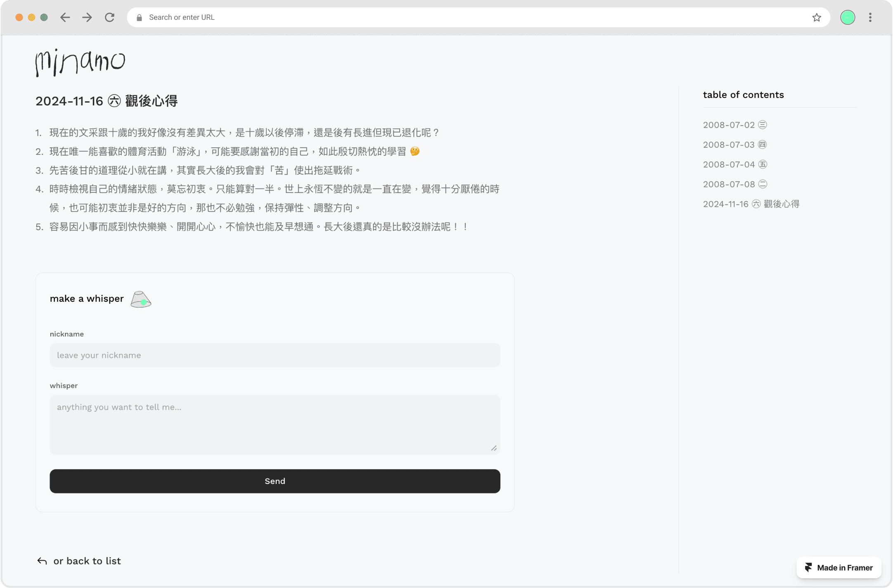Bookmark the page with star icon
Image resolution: width=893 pixels, height=588 pixels.
[x=816, y=17]
